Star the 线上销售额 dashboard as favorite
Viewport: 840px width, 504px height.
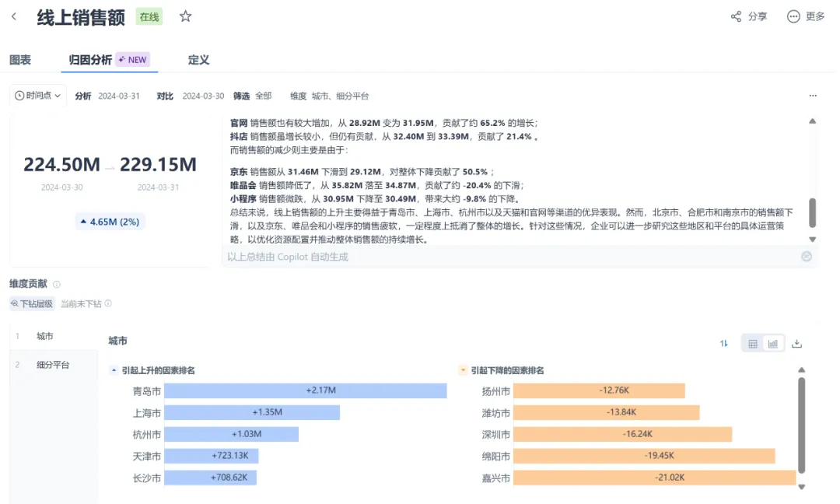point(185,16)
